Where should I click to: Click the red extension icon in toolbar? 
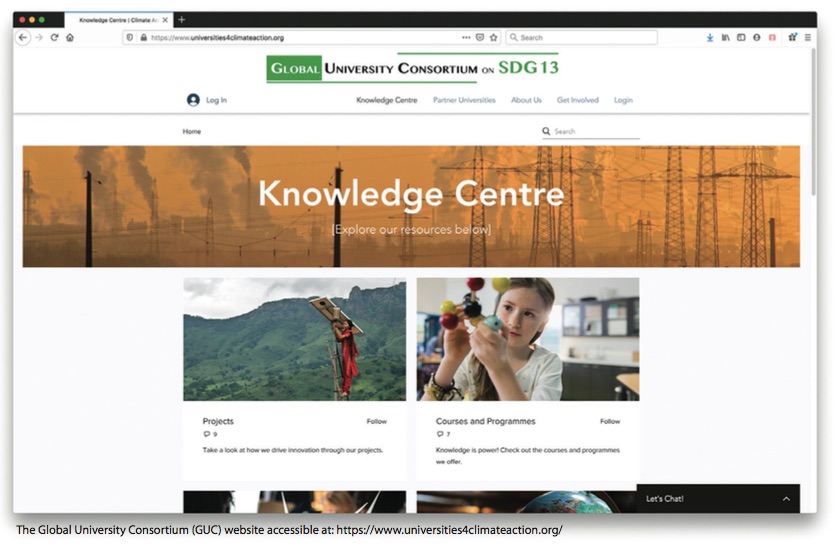(x=772, y=38)
